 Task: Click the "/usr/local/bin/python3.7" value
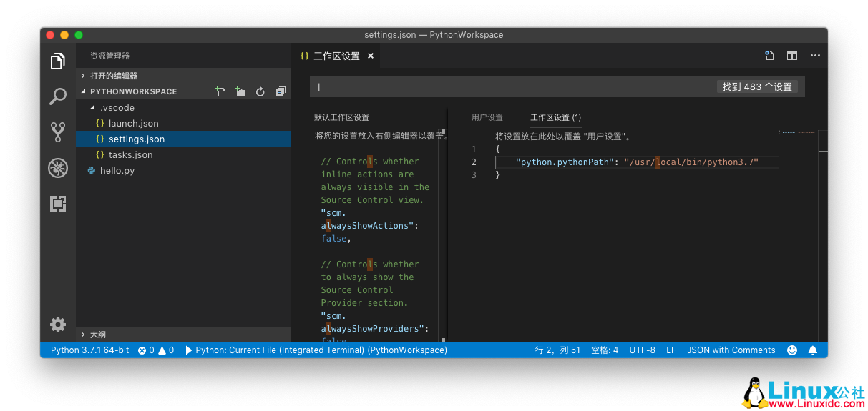tap(691, 162)
